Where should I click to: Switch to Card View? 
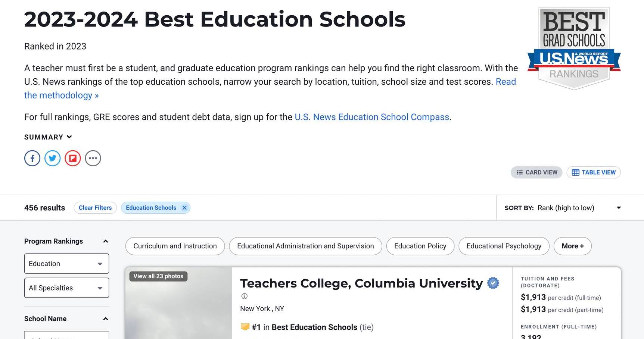[x=536, y=172]
